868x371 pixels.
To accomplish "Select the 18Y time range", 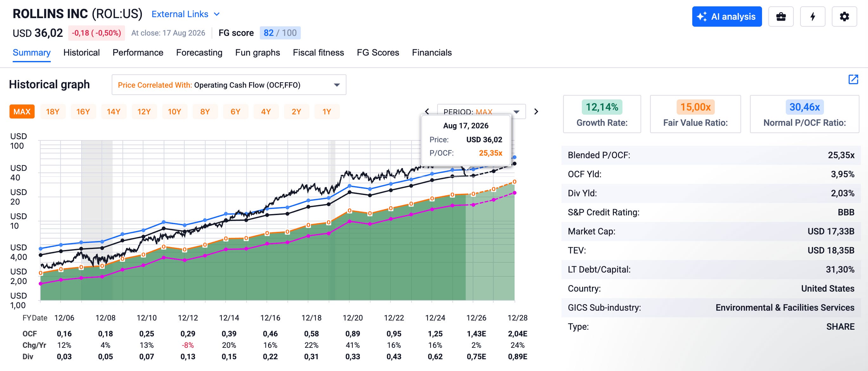I will pos(53,111).
